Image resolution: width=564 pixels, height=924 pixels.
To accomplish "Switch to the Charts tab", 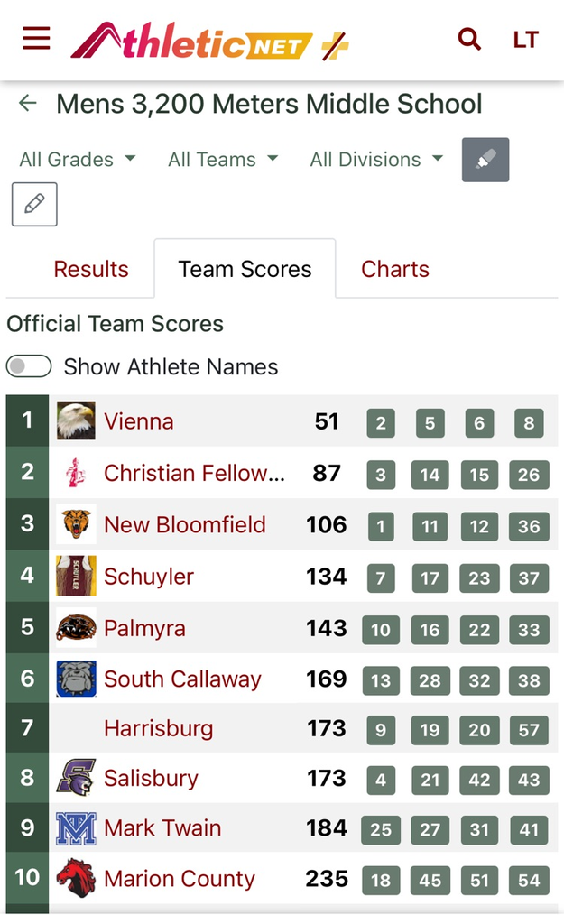I will tap(395, 269).
